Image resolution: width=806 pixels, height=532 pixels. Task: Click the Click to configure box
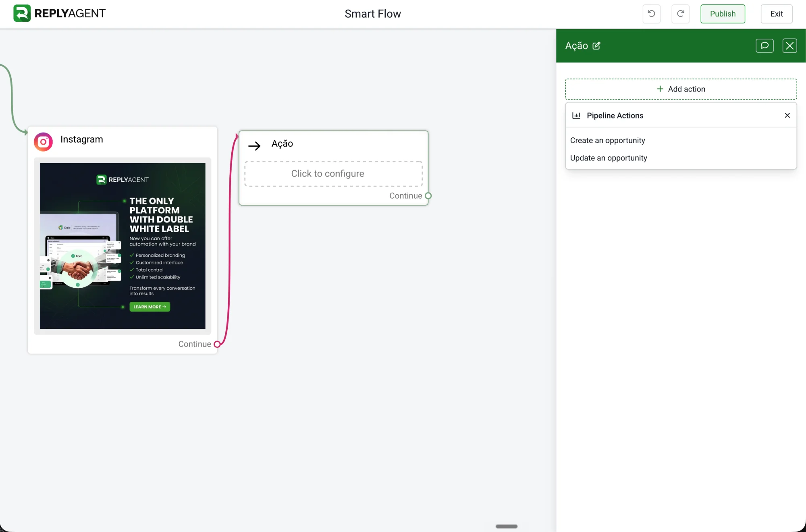(x=333, y=174)
